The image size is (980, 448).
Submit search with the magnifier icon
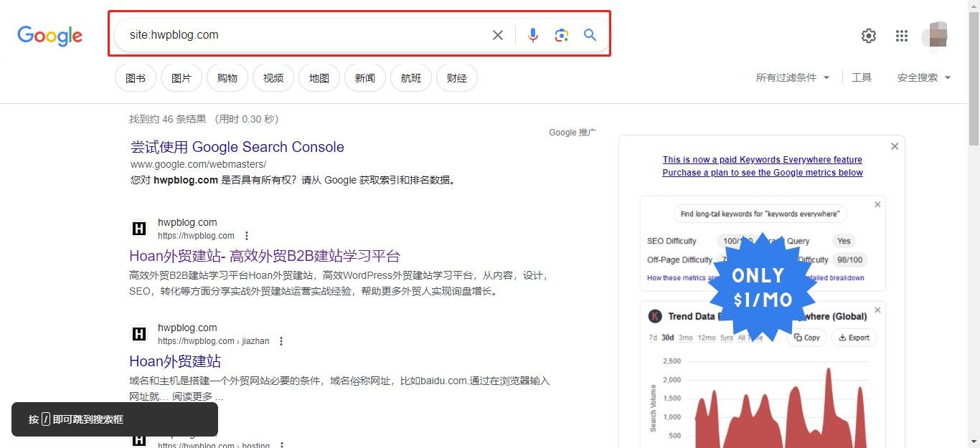pos(590,35)
